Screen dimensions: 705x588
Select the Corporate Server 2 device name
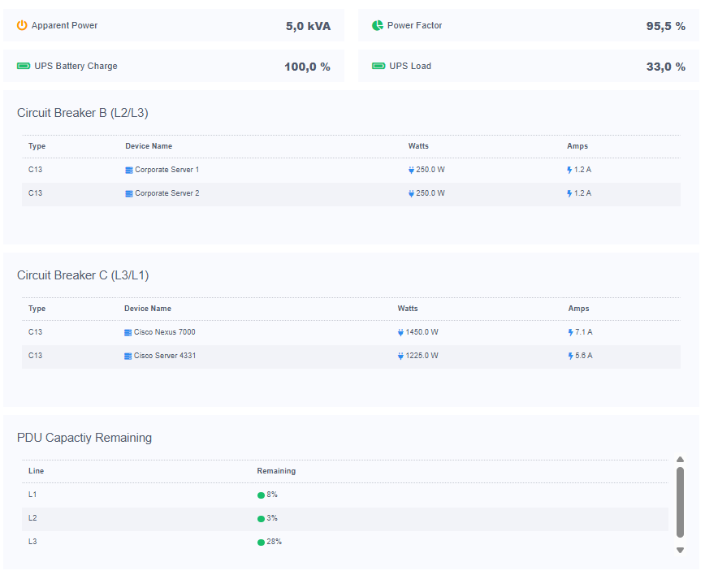coord(167,193)
